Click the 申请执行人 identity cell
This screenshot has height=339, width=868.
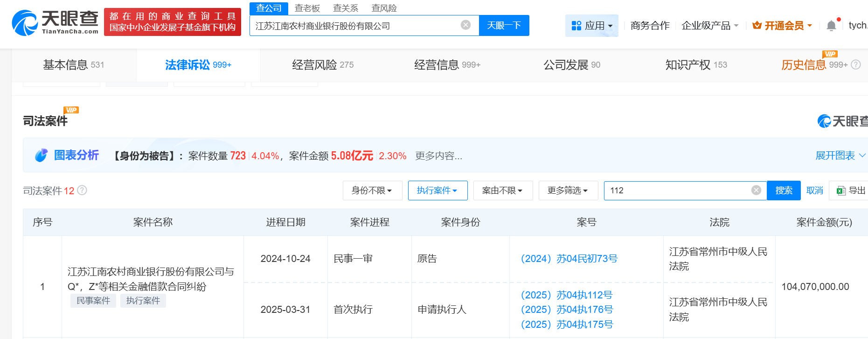pos(442,310)
